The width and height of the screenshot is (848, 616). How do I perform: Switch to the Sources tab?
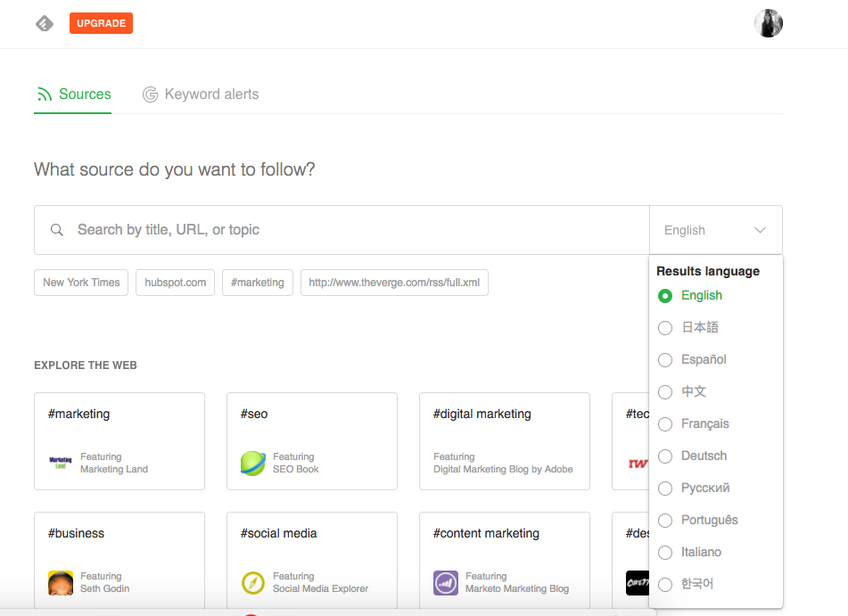pyautogui.click(x=73, y=94)
